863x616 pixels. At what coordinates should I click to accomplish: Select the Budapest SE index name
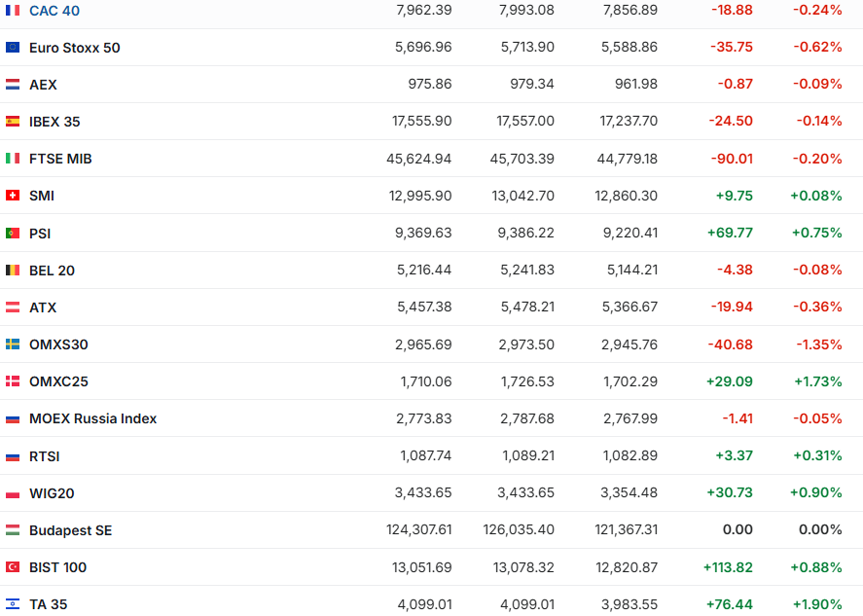(70, 530)
